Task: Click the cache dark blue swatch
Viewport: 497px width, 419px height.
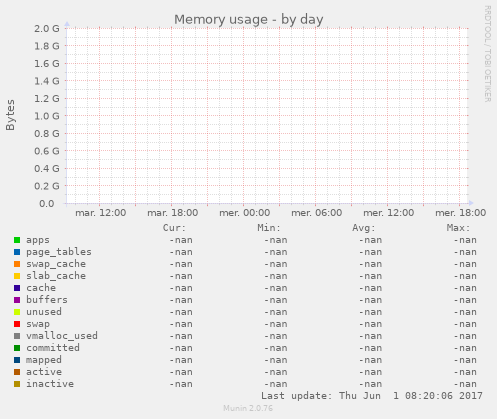Action: 17,288
